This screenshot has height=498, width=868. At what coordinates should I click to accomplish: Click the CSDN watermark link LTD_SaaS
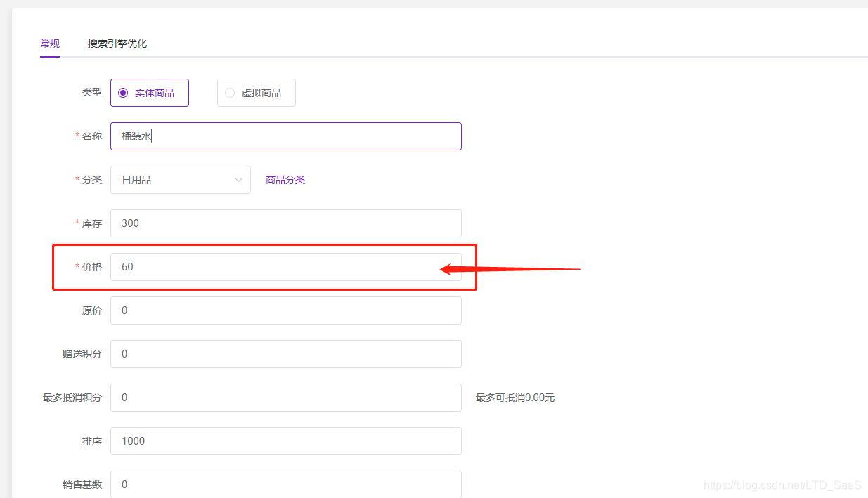782,485
